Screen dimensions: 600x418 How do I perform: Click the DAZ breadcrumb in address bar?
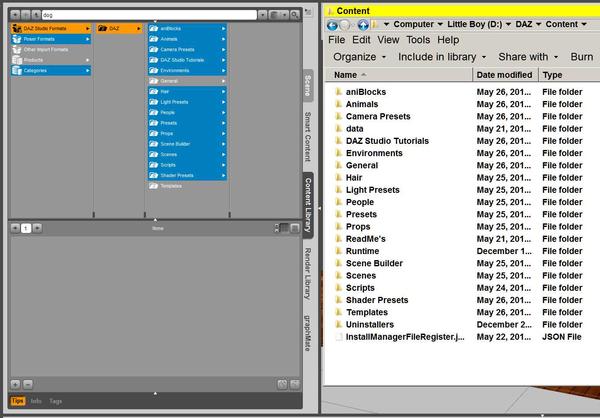524,24
